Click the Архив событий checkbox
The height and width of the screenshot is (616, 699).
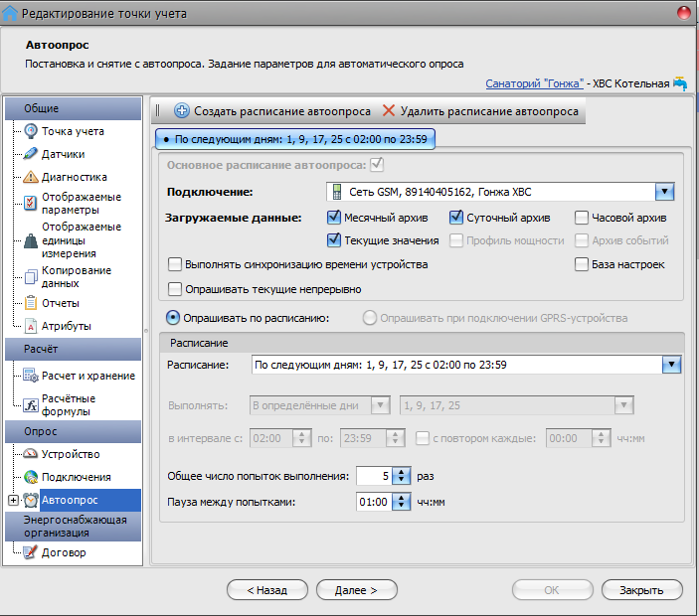[582, 240]
